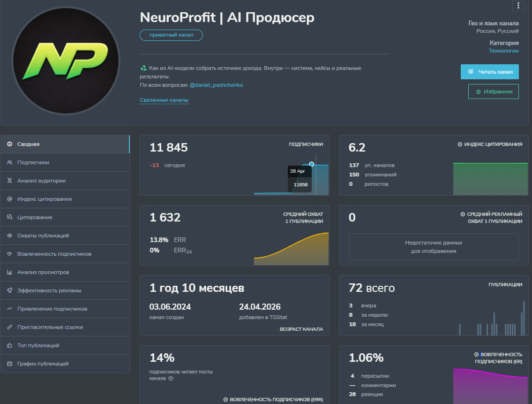Image resolution: width=532 pixels, height=404 pixels.
Task: Open Пригласительные ссылки section
Action: click(x=65, y=327)
